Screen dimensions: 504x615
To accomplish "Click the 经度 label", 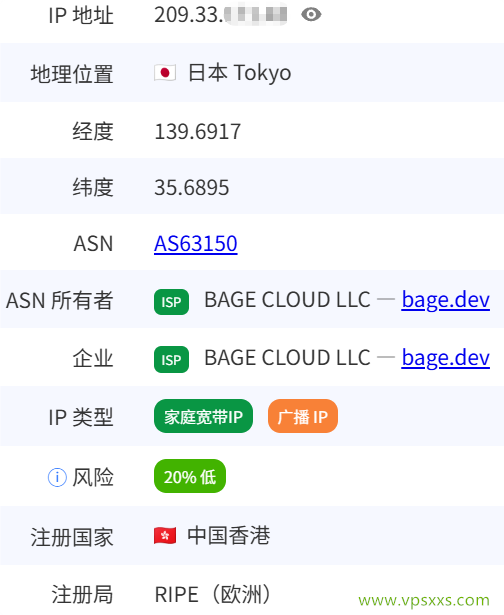I will 93,131.
